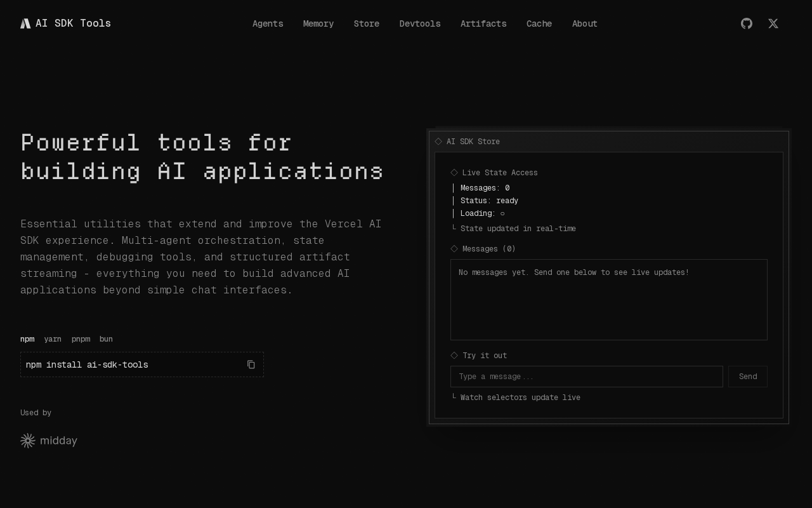Screen dimensions: 812x508
Task: Open the Cache navigation link
Action: click(x=539, y=23)
